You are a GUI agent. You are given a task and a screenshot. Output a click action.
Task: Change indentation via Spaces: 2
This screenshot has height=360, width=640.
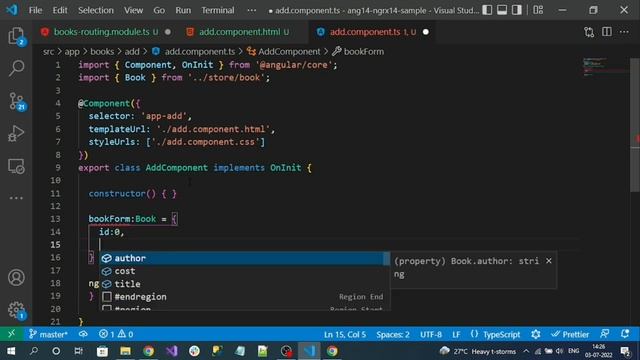[393, 335]
